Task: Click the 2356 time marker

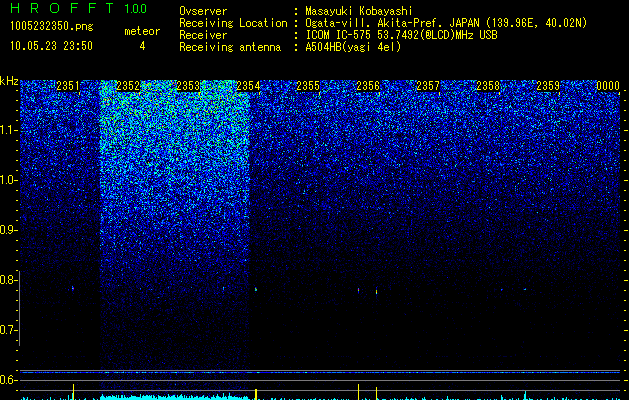Action: coord(368,86)
